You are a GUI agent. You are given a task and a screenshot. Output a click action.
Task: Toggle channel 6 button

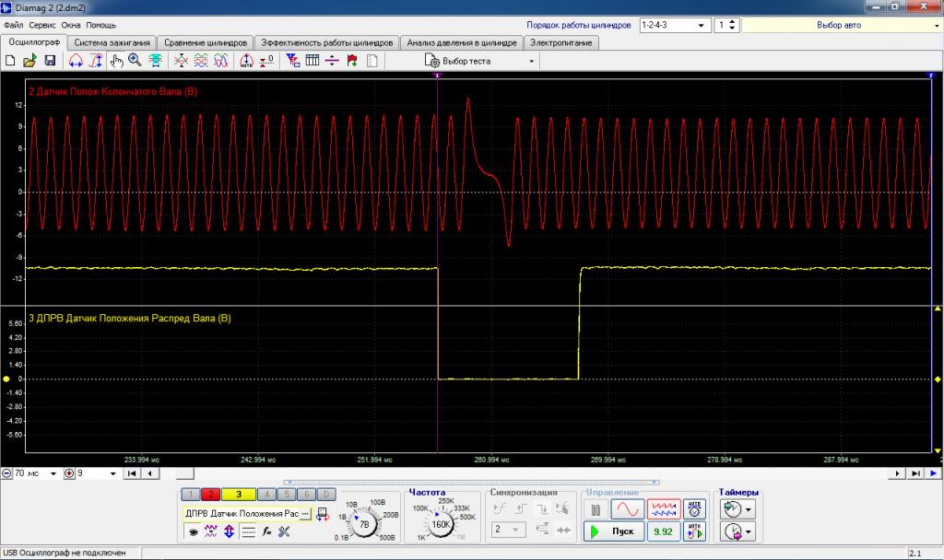coord(306,495)
